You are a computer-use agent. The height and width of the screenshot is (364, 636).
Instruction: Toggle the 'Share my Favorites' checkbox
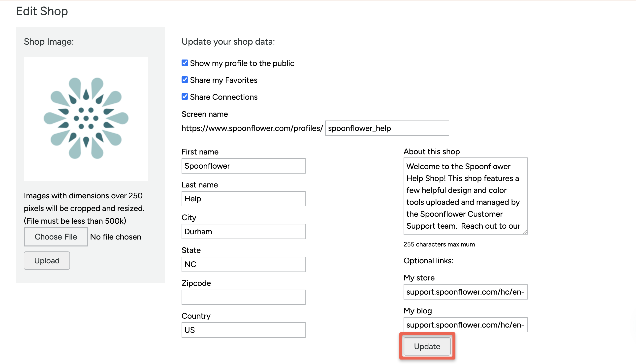tap(185, 80)
